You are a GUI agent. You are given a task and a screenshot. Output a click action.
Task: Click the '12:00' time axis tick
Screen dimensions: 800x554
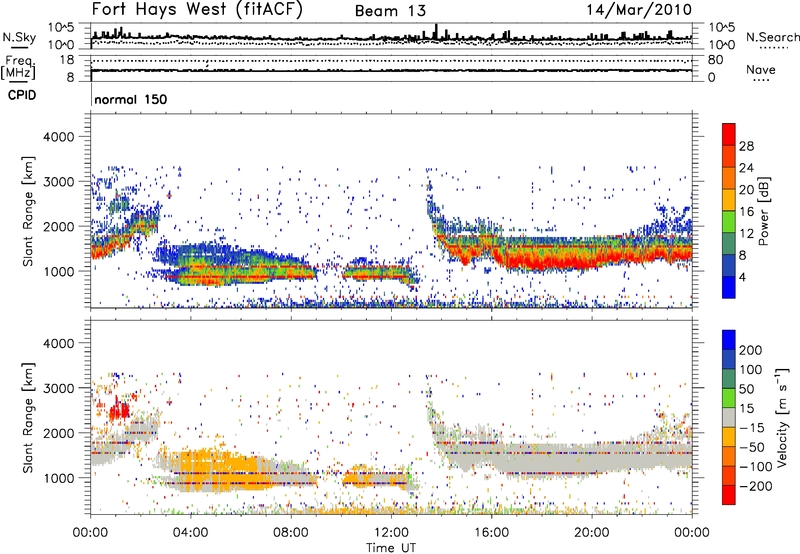[x=391, y=533]
